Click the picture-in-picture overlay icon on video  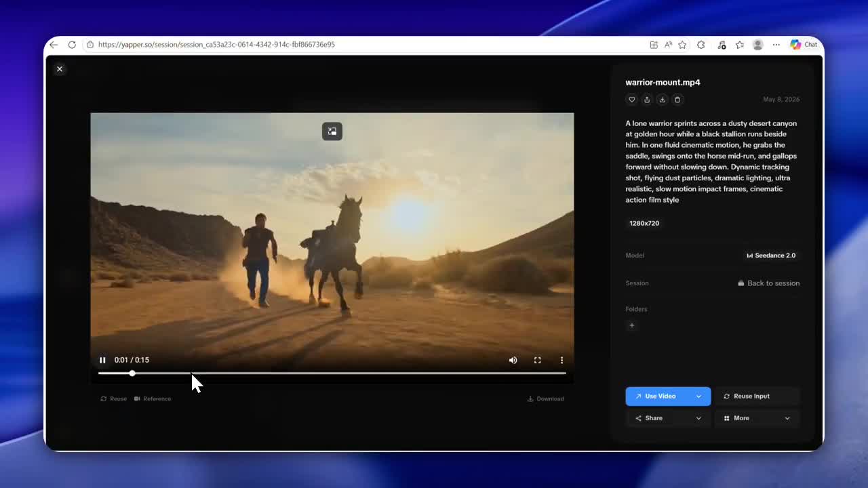332,131
